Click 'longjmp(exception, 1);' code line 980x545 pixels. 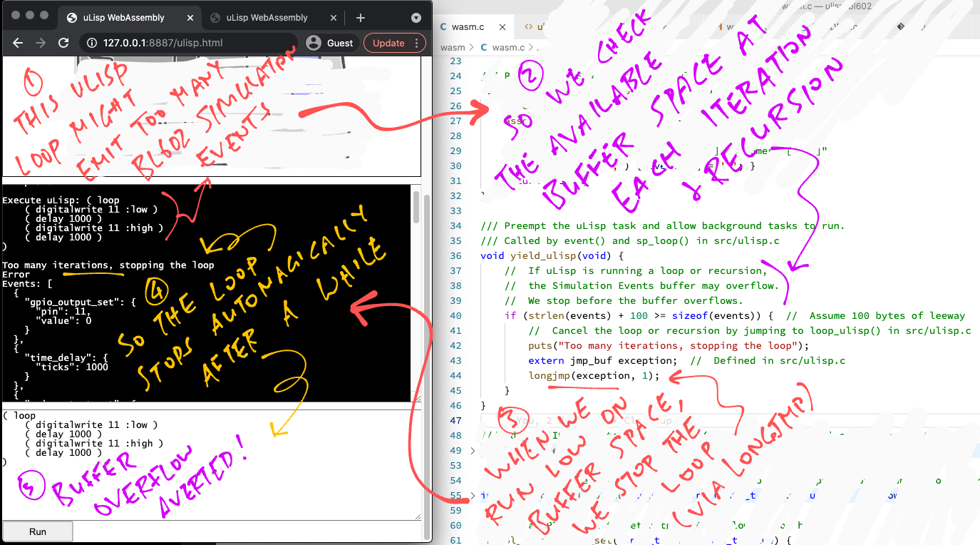594,375
